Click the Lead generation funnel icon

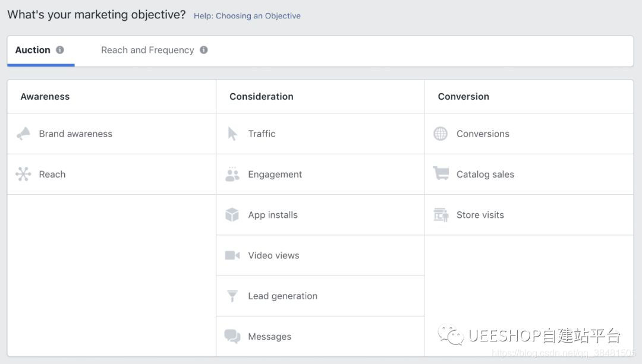[232, 296]
